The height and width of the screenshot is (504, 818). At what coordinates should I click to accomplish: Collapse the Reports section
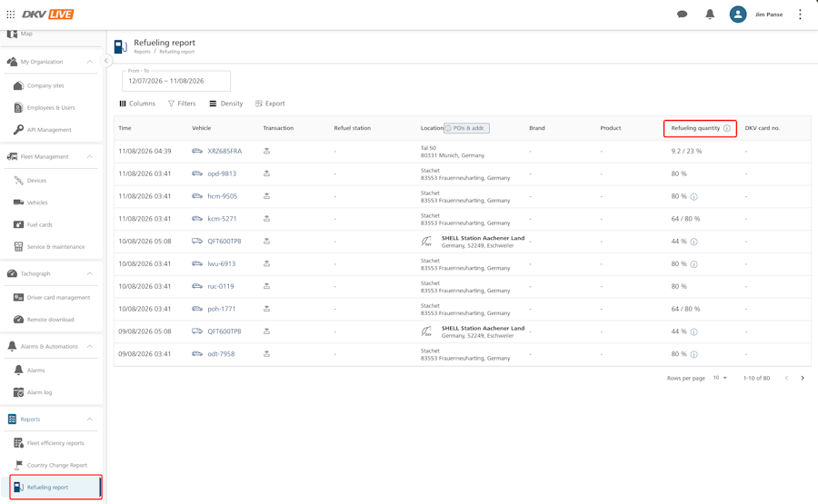90,419
